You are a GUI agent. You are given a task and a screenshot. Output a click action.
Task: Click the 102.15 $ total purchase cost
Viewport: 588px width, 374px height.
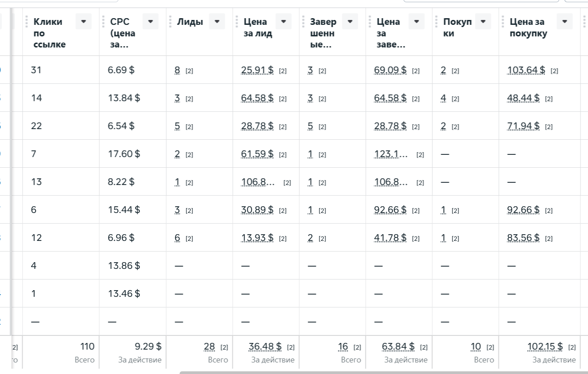pos(545,346)
